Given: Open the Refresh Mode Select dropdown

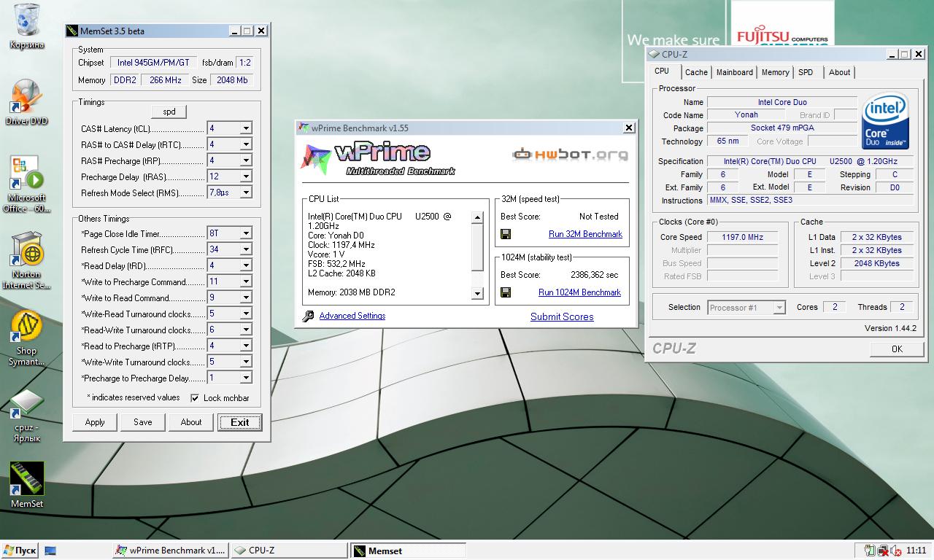Looking at the screenshot, I should [x=246, y=192].
